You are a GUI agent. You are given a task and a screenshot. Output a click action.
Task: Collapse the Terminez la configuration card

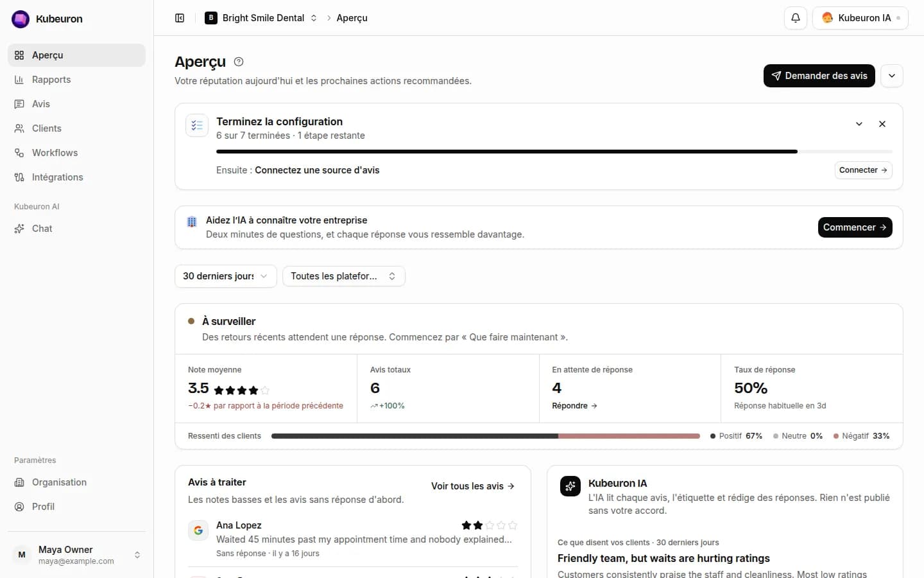tap(859, 124)
